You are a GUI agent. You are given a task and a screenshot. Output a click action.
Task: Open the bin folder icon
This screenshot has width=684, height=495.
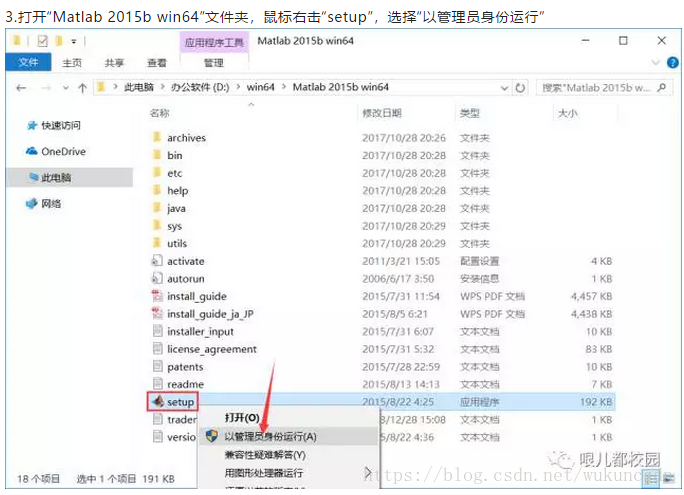tap(157, 155)
